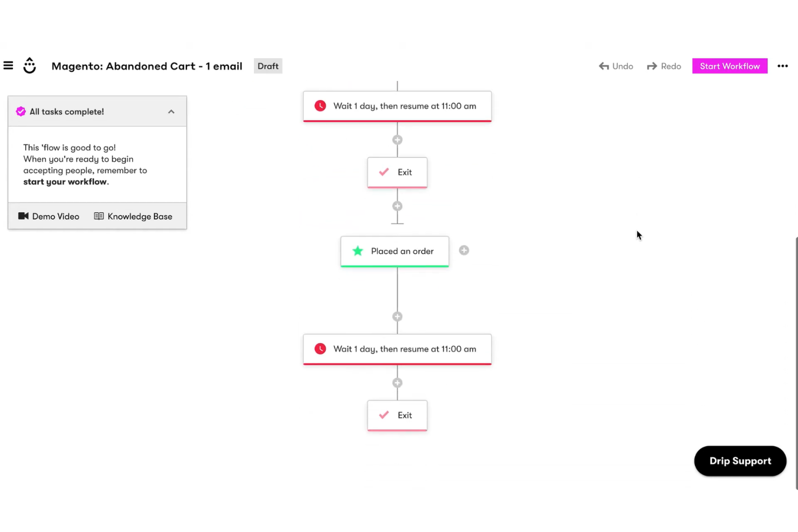Click the Redo arrow icon
The image size is (798, 532).
point(652,66)
